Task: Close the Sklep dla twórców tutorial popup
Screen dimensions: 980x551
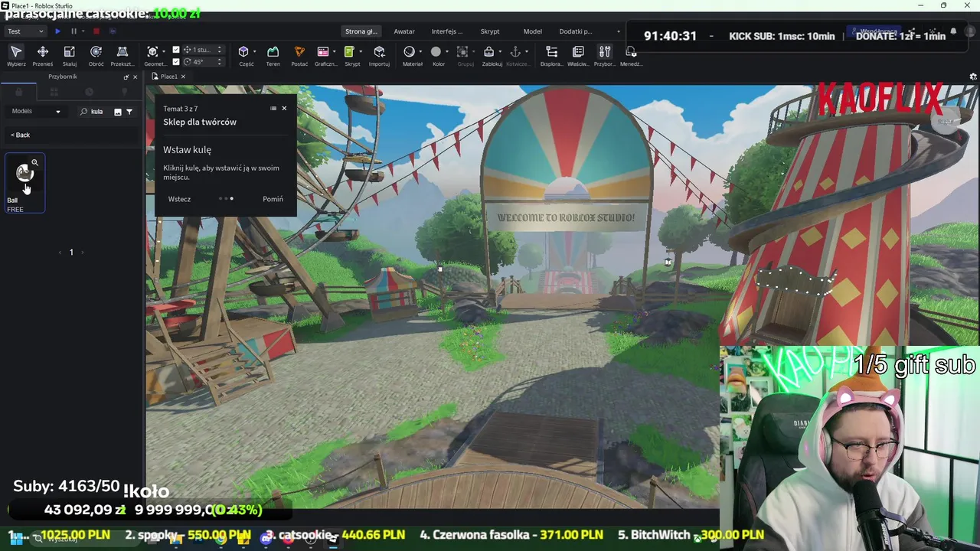Action: coord(284,109)
